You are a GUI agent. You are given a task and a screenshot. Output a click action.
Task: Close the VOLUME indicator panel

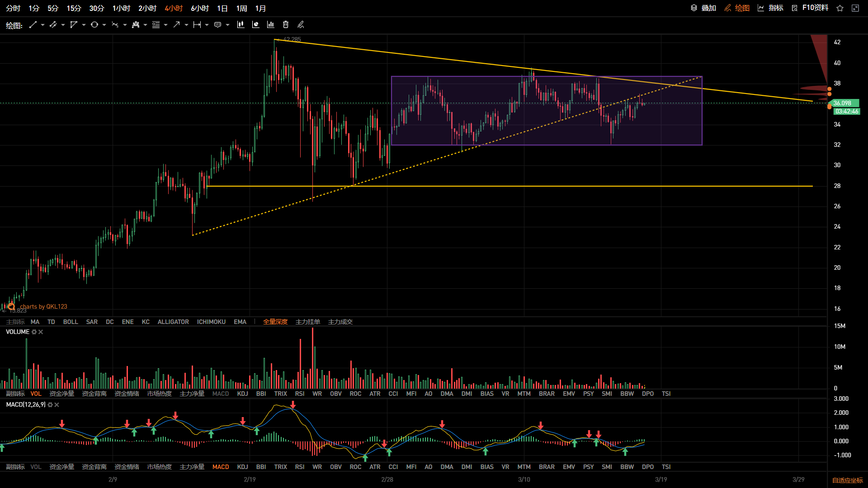(x=41, y=332)
